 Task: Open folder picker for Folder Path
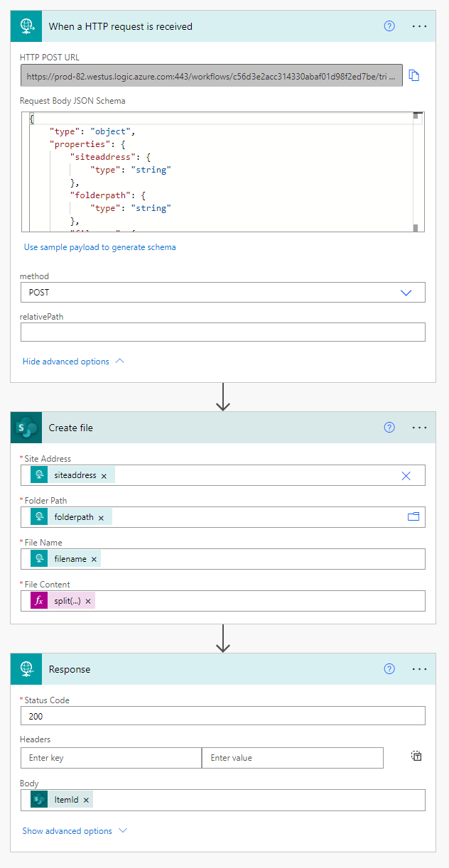click(x=413, y=517)
